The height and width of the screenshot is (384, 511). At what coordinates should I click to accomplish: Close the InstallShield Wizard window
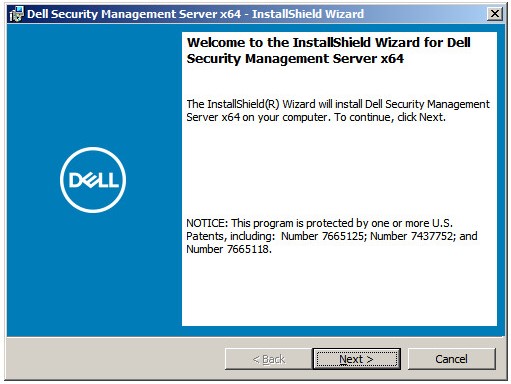click(495, 14)
